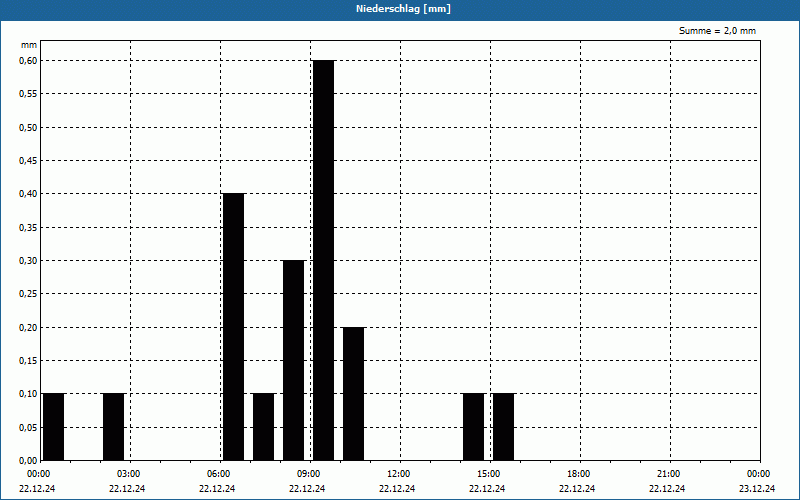Image resolution: width=800 pixels, height=500 pixels.
Task: Click the 0,50 y-axis label
Action: pos(28,128)
